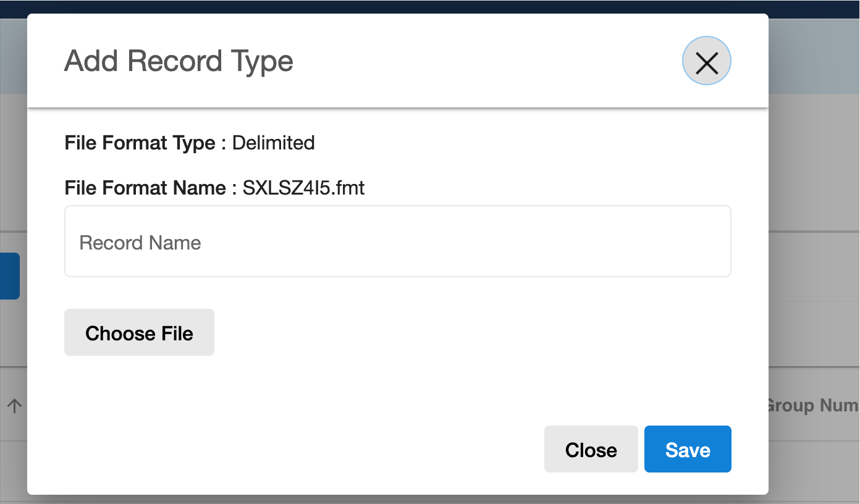Click the Record Name input field
The height and width of the screenshot is (504, 860).
click(397, 242)
